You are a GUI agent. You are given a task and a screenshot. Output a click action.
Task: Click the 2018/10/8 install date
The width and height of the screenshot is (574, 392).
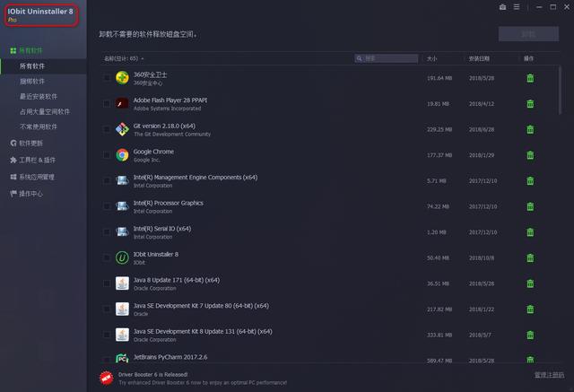pyautogui.click(x=482, y=258)
